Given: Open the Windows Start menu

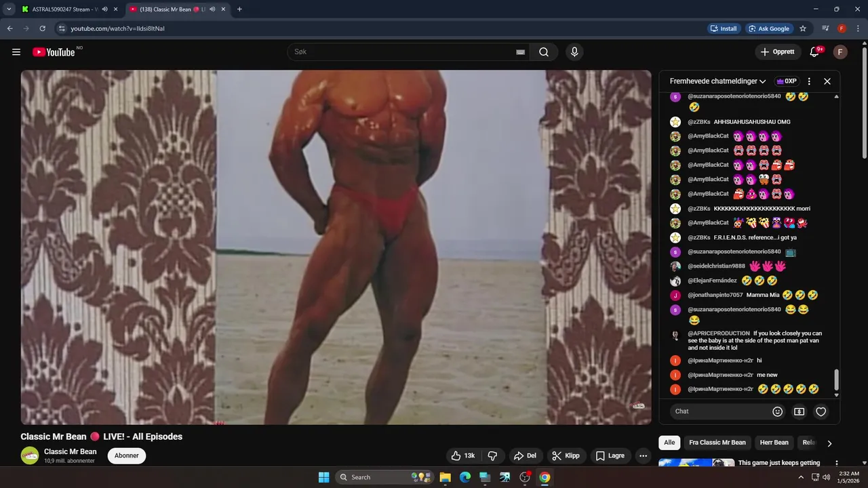Looking at the screenshot, I should 323,477.
